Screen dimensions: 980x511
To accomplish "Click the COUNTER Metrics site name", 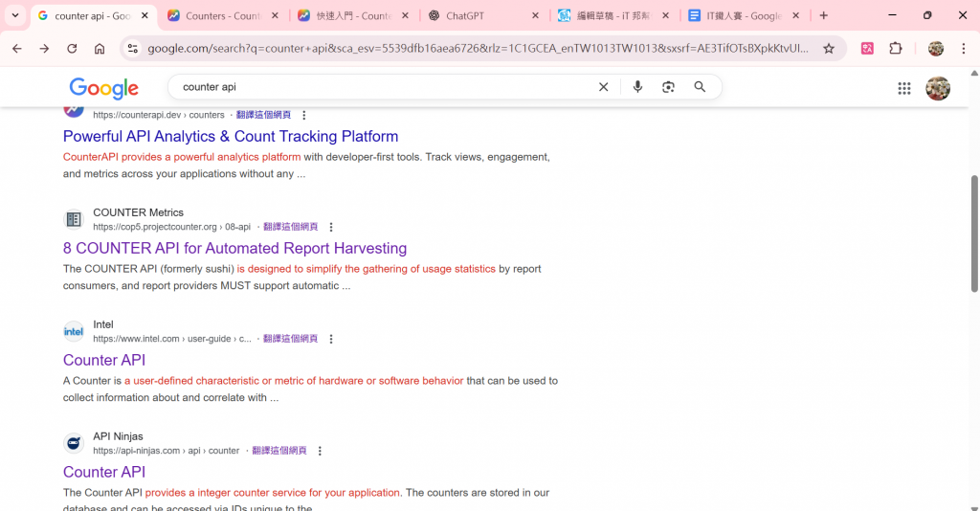I will pos(138,212).
